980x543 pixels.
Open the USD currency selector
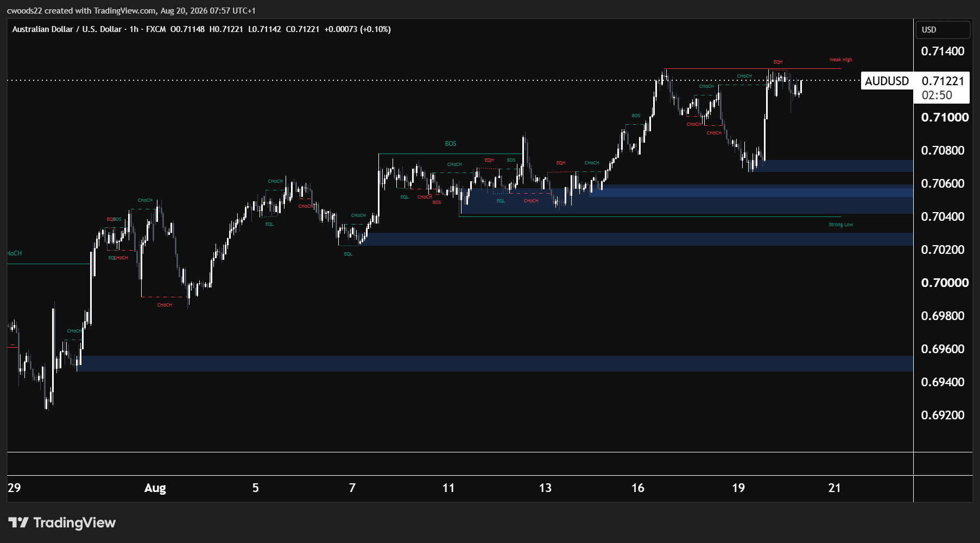coord(943,30)
